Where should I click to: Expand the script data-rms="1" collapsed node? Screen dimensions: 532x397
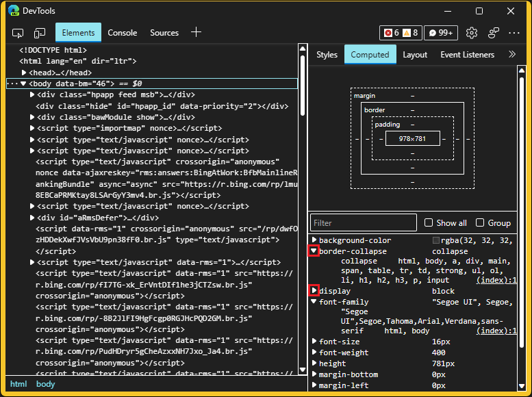(x=32, y=262)
